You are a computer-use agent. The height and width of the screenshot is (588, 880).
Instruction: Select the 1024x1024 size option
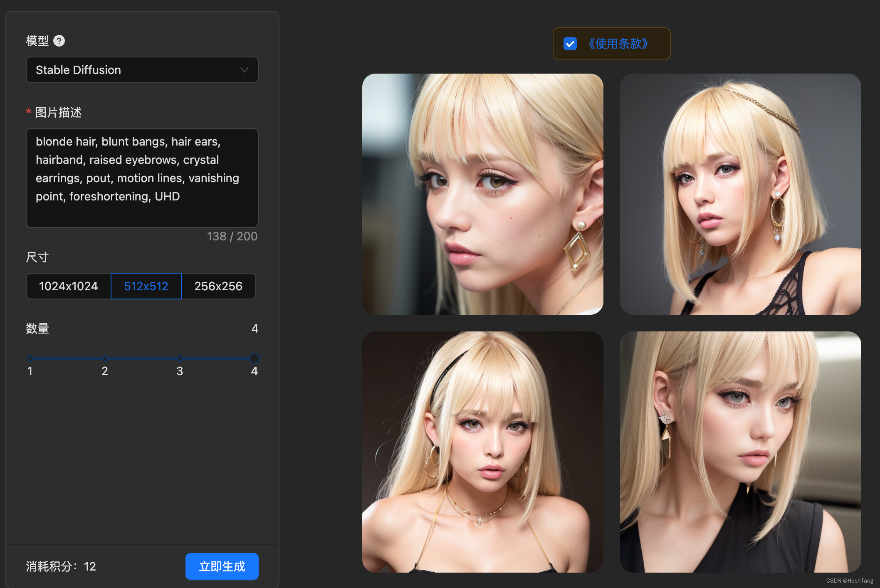point(69,286)
